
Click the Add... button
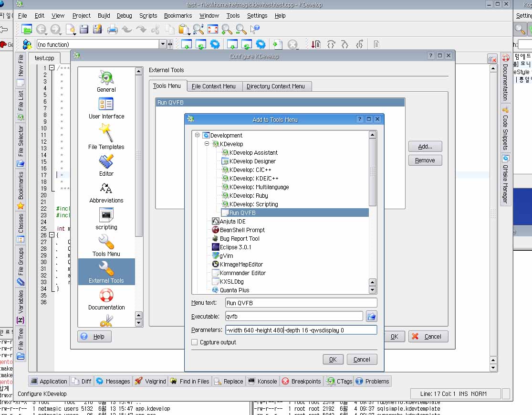(425, 147)
